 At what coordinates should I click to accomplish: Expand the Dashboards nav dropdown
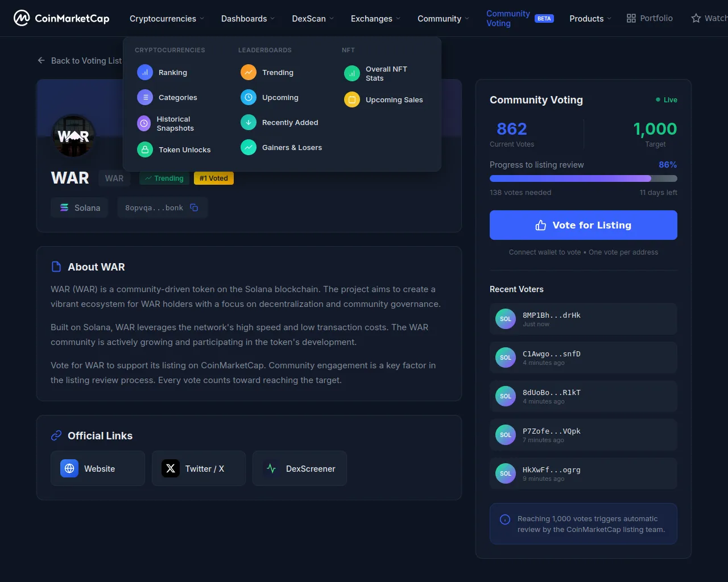click(248, 19)
